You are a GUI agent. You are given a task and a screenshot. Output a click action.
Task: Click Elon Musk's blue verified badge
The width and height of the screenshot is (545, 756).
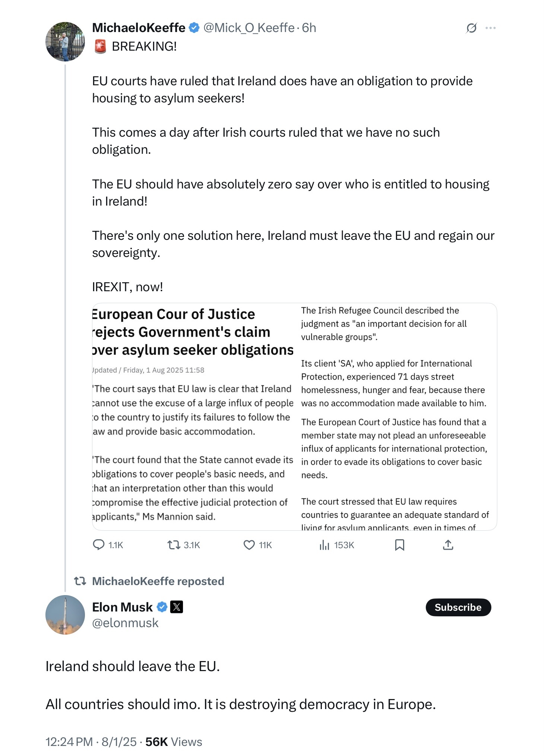162,607
